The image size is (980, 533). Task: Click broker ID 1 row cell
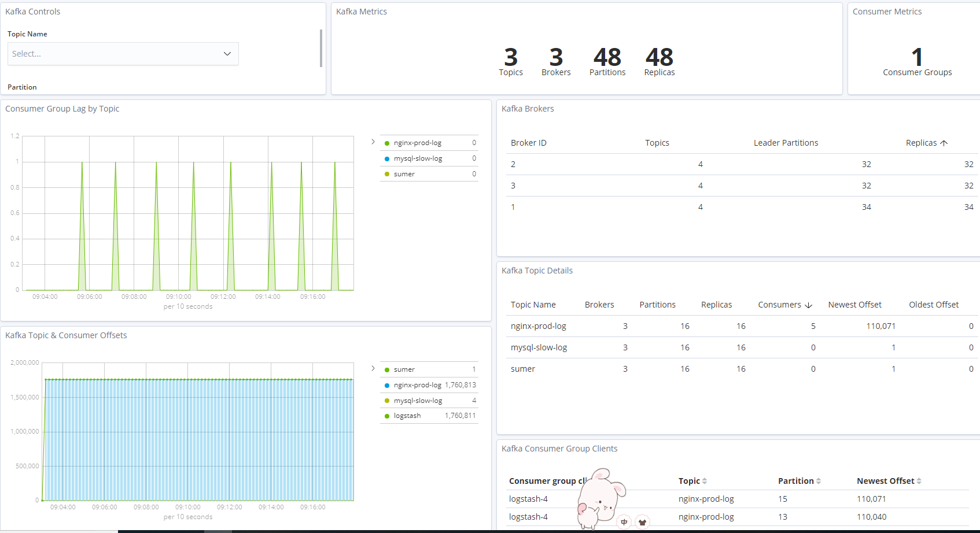[513, 207]
